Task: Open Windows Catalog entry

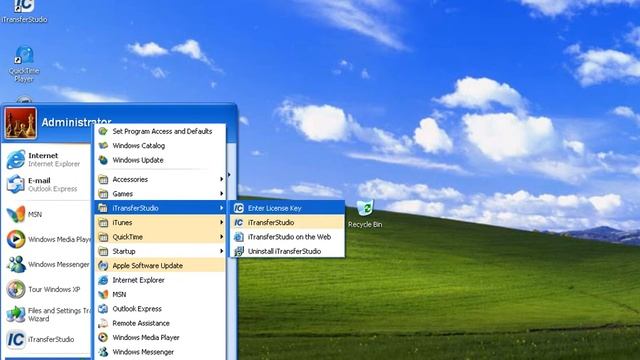Action: click(160, 146)
